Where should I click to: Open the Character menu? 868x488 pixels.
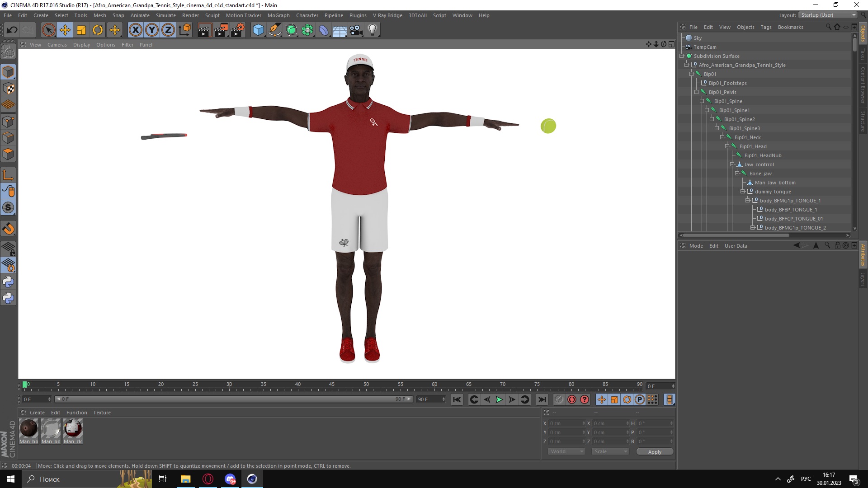[x=307, y=15]
